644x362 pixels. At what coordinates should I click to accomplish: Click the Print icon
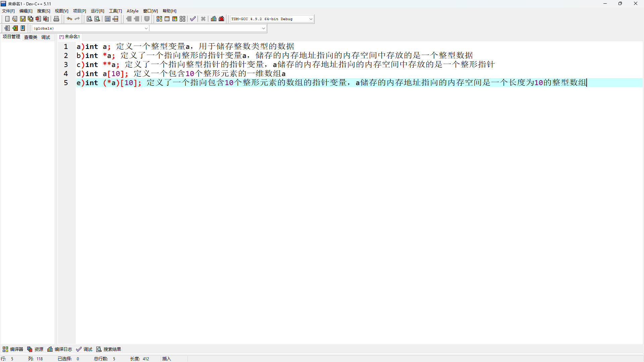[56, 19]
